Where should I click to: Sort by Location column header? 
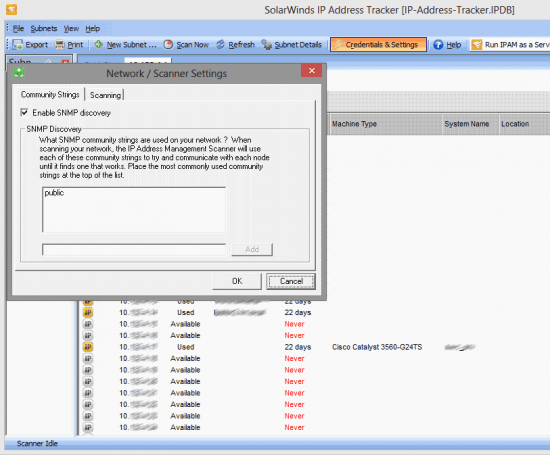[524, 124]
